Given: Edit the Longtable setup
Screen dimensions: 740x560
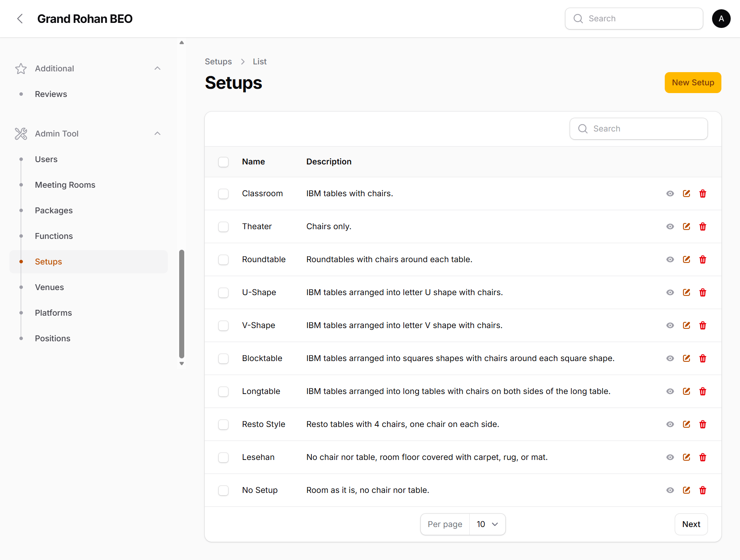Looking at the screenshot, I should pos(686,391).
